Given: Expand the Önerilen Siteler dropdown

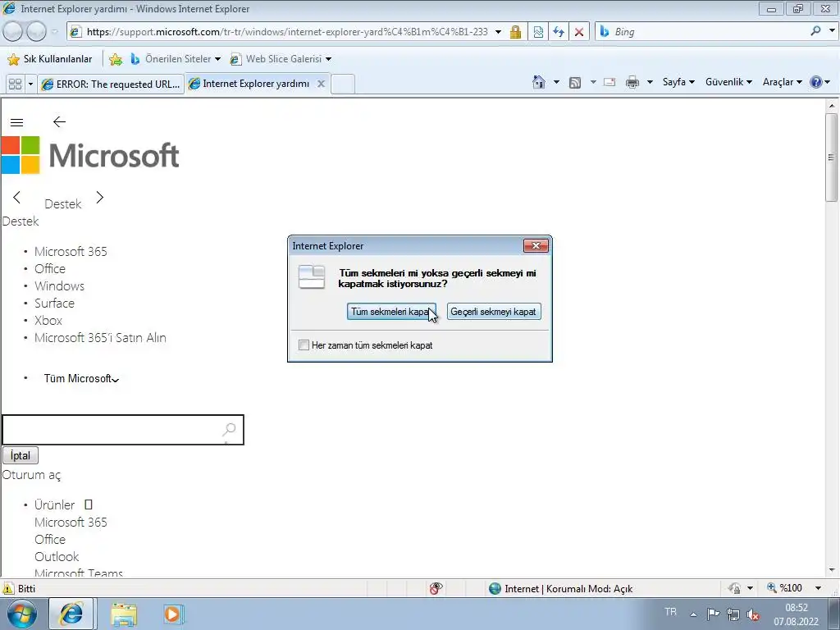Looking at the screenshot, I should (217, 59).
